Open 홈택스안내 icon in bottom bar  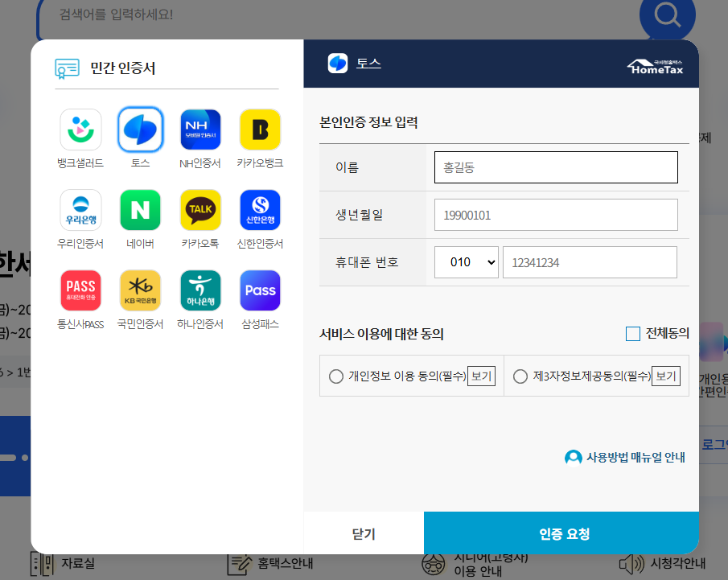point(239,564)
